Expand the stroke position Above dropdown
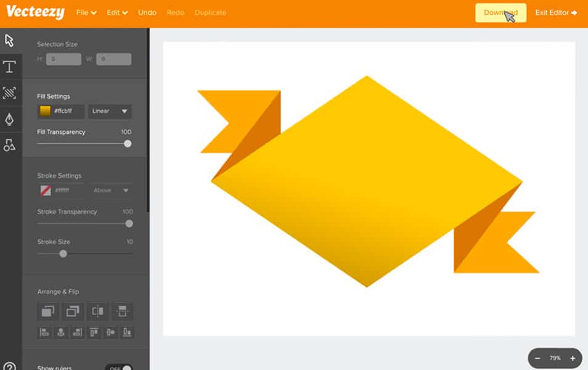The image size is (588, 370). click(x=112, y=191)
